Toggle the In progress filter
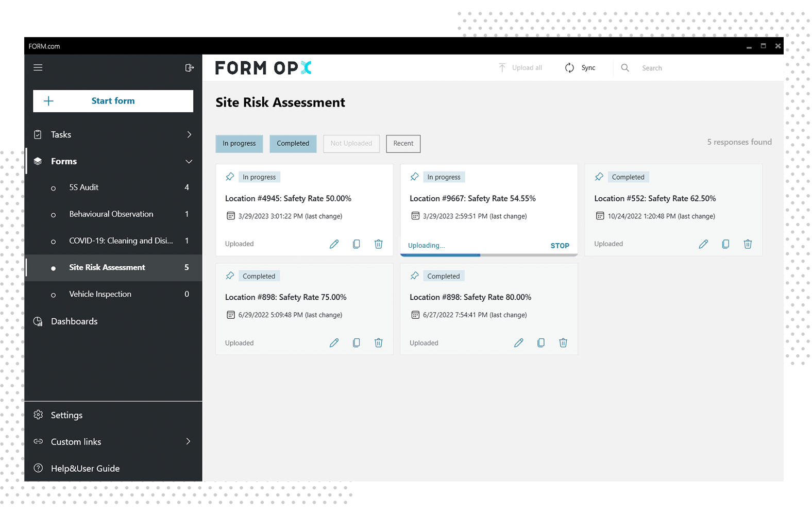The height and width of the screenshot is (515, 812). click(x=239, y=144)
